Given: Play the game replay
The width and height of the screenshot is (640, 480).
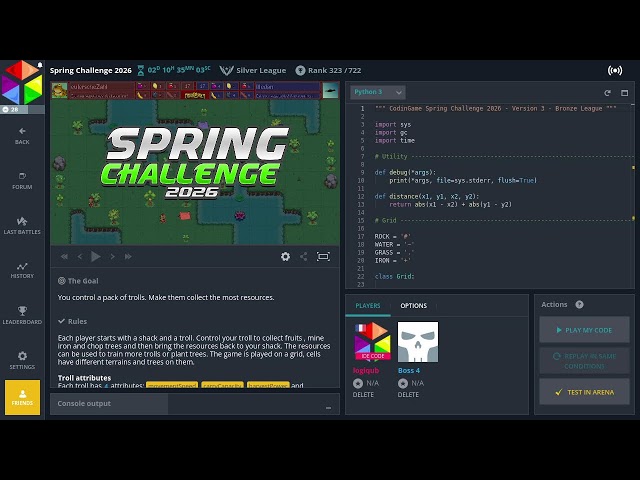Looking at the screenshot, I should click(96, 256).
